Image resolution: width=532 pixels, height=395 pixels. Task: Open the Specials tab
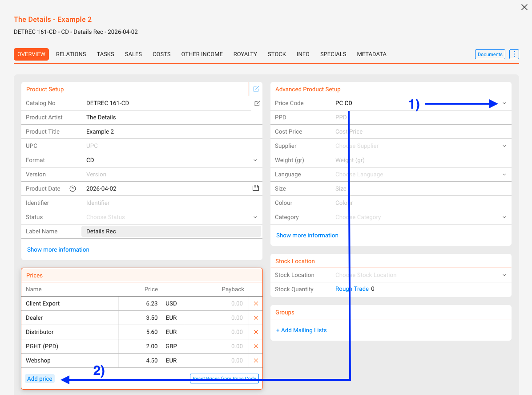[333, 54]
